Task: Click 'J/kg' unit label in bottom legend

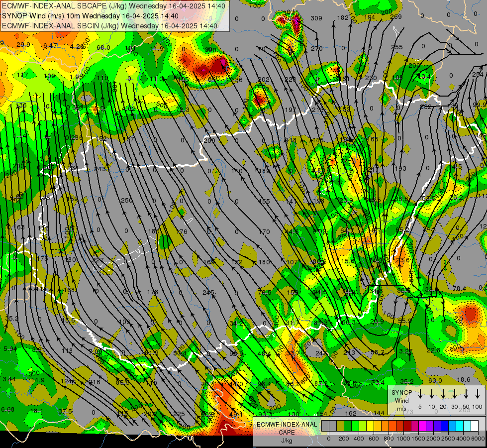Action: (287, 441)
